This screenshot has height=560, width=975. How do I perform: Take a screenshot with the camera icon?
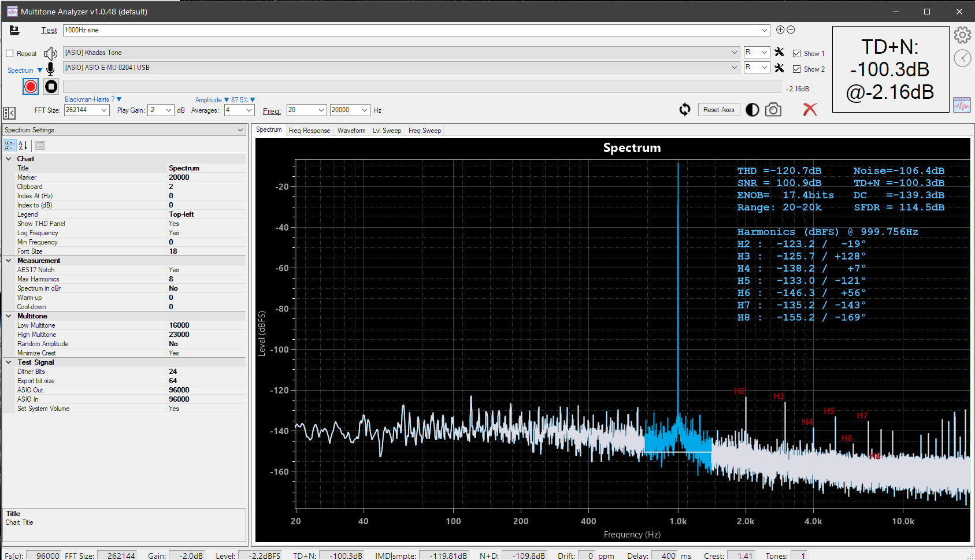(x=773, y=109)
